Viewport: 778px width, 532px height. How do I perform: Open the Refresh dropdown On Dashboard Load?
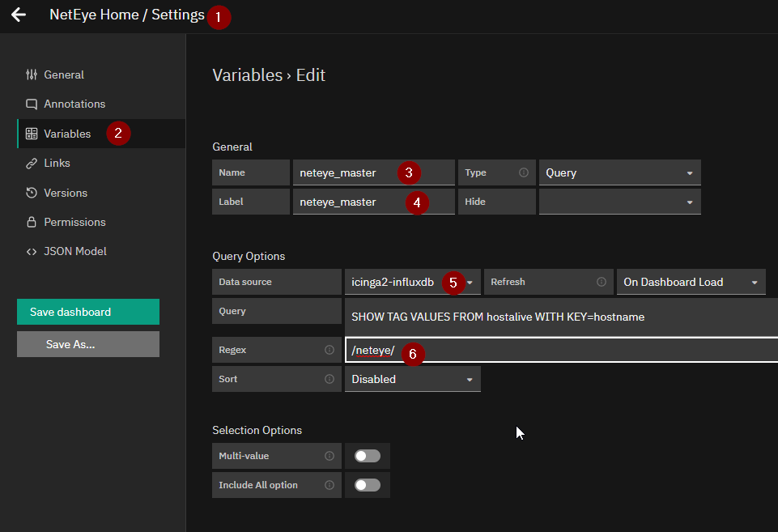tap(691, 282)
